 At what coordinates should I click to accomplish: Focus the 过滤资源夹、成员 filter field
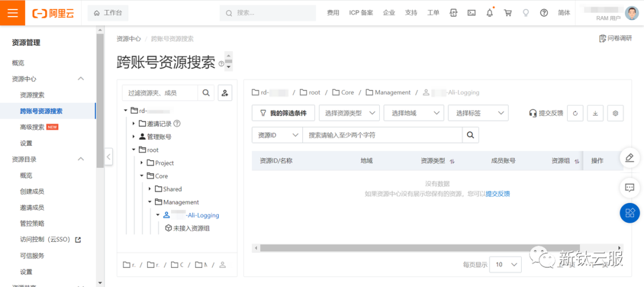160,93
